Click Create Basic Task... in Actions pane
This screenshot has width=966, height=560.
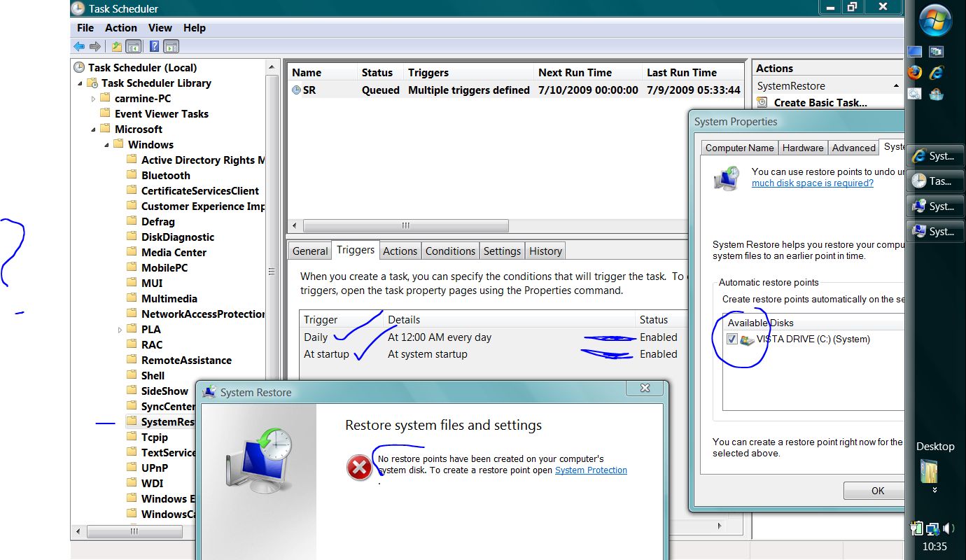[820, 102]
